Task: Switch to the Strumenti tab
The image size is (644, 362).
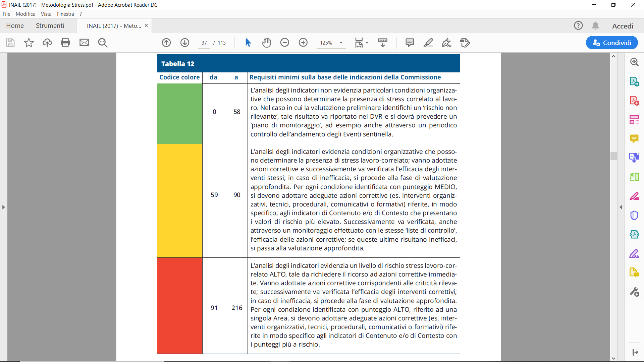Action: [x=50, y=26]
